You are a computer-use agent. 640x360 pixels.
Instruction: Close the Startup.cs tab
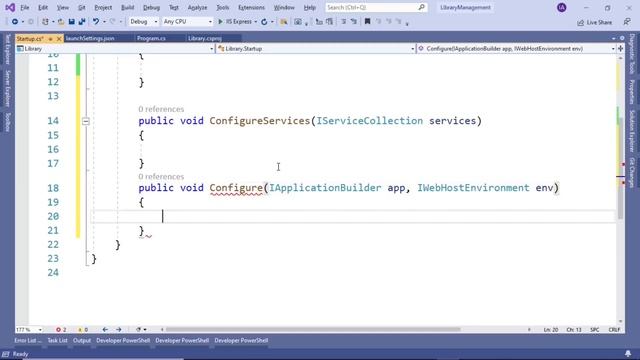59,38
